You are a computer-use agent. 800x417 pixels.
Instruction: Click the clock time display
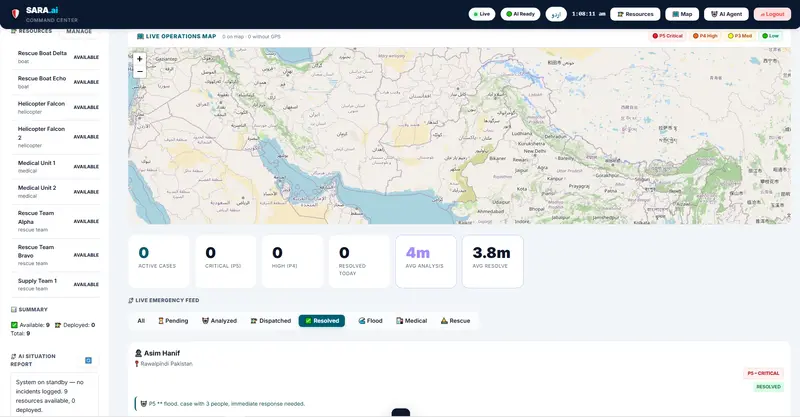[x=588, y=14]
